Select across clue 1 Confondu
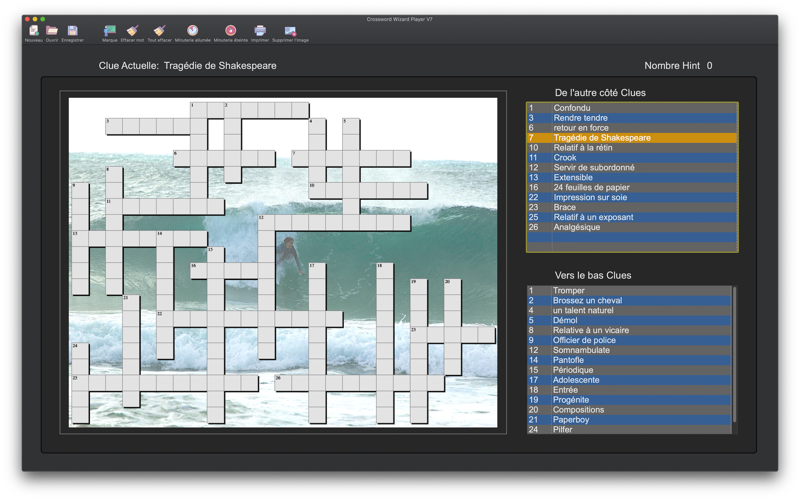 pyautogui.click(x=632, y=108)
